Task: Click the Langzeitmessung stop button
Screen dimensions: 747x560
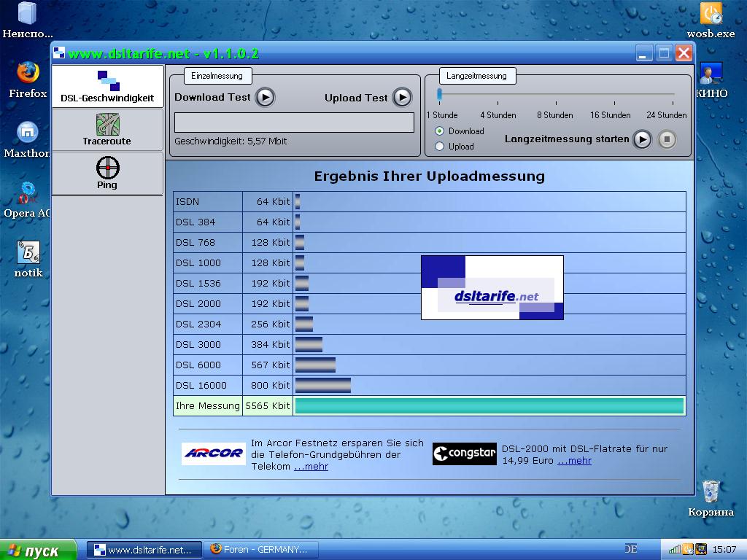Action: 667,139
